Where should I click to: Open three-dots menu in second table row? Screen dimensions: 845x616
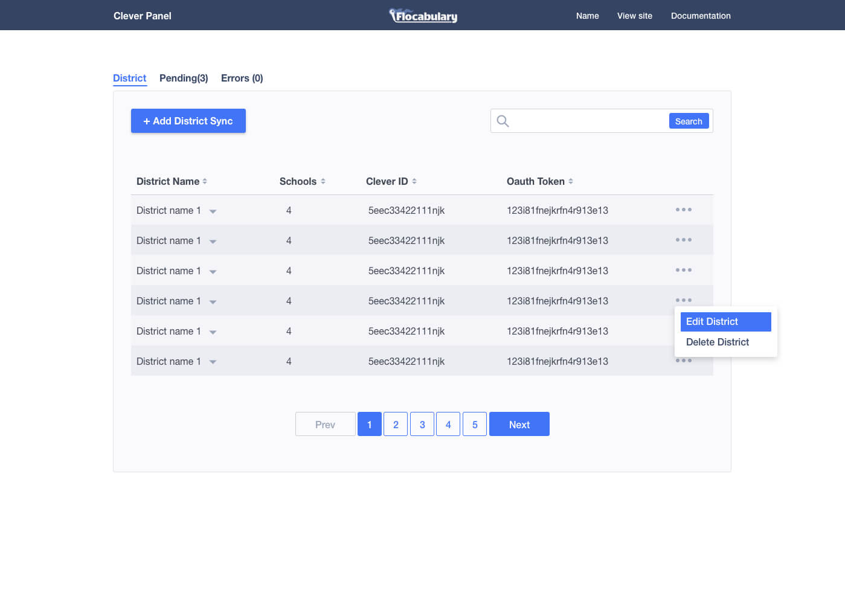(x=684, y=240)
